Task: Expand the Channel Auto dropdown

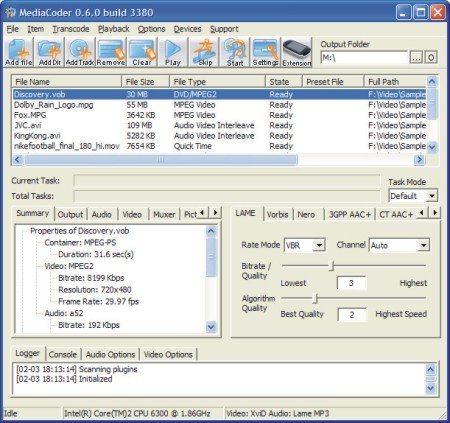Action: pyautogui.click(x=423, y=245)
